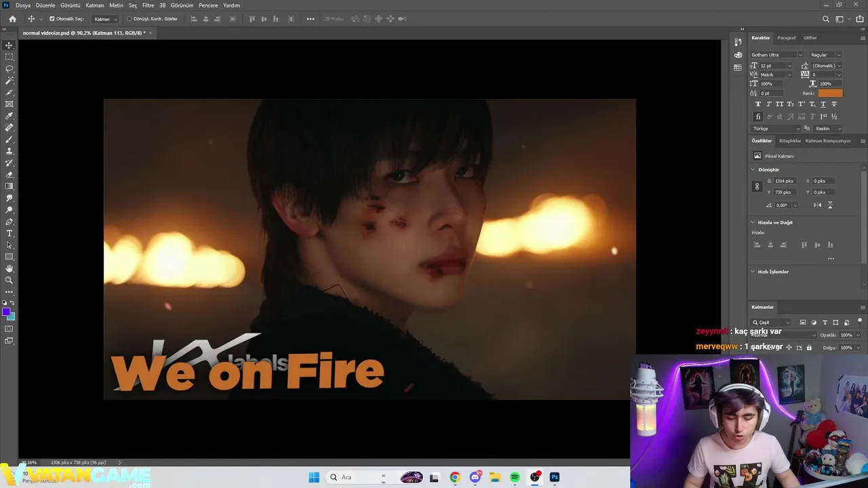Image resolution: width=868 pixels, height=488 pixels.
Task: Select the Path Selection tool
Action: (9, 245)
